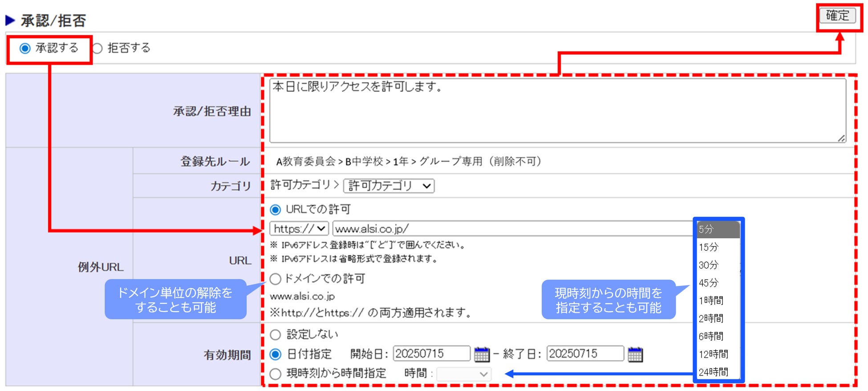The image size is (868, 391).
Task: Click the 承認/拒否理由 row label
Action: click(x=212, y=111)
